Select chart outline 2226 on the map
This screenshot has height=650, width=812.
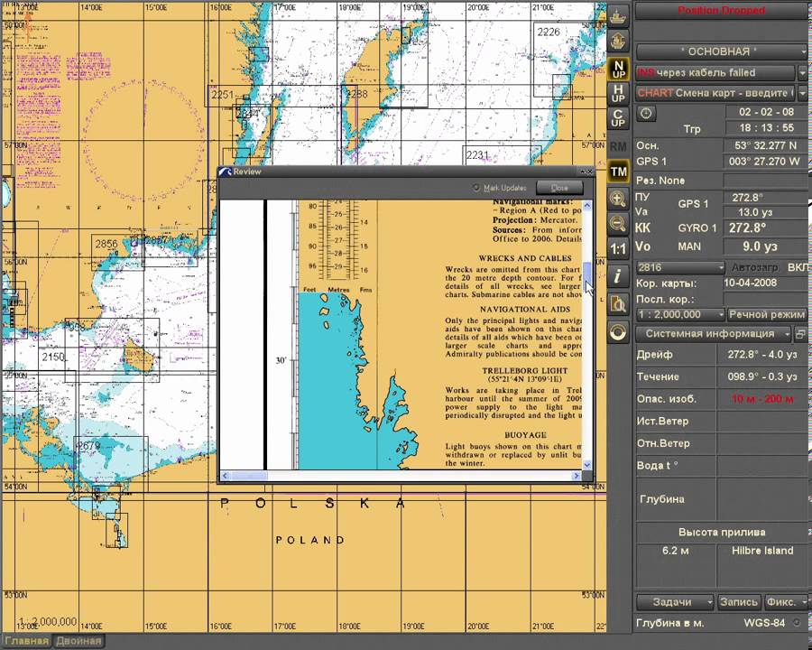pos(549,32)
